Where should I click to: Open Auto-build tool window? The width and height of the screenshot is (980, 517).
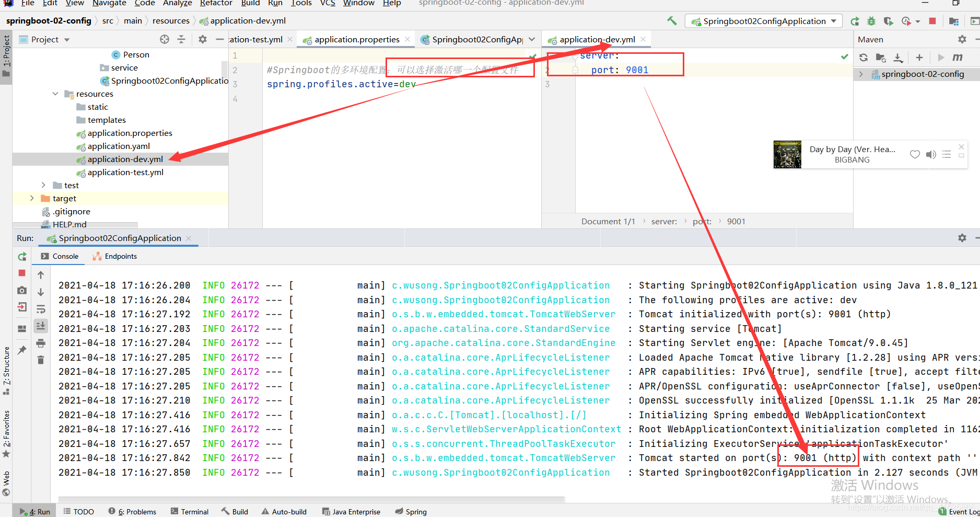(x=284, y=511)
